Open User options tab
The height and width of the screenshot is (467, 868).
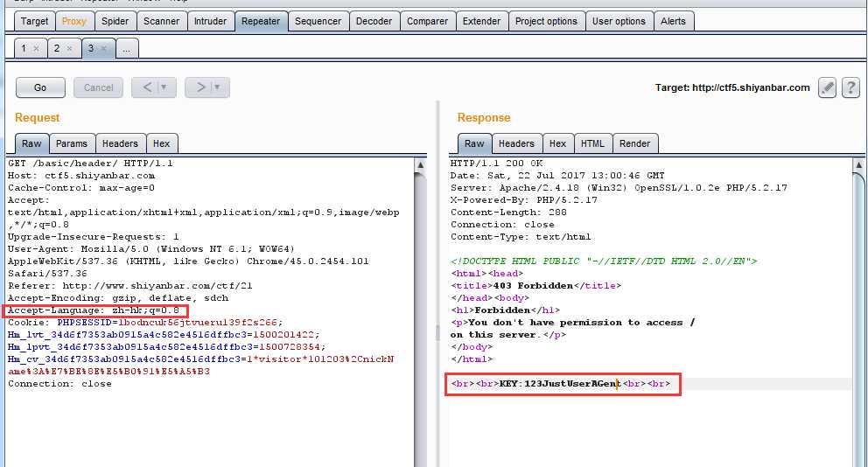click(619, 21)
